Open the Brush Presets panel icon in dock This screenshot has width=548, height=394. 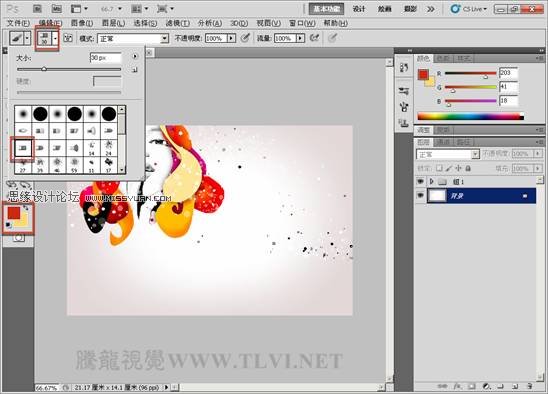point(404,91)
